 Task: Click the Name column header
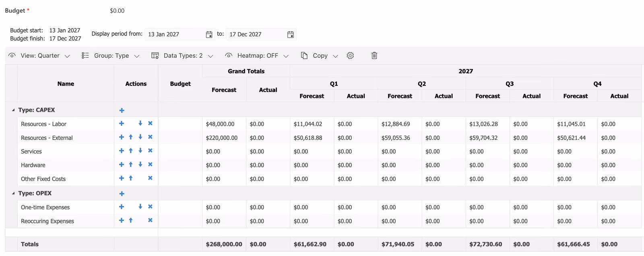66,84
